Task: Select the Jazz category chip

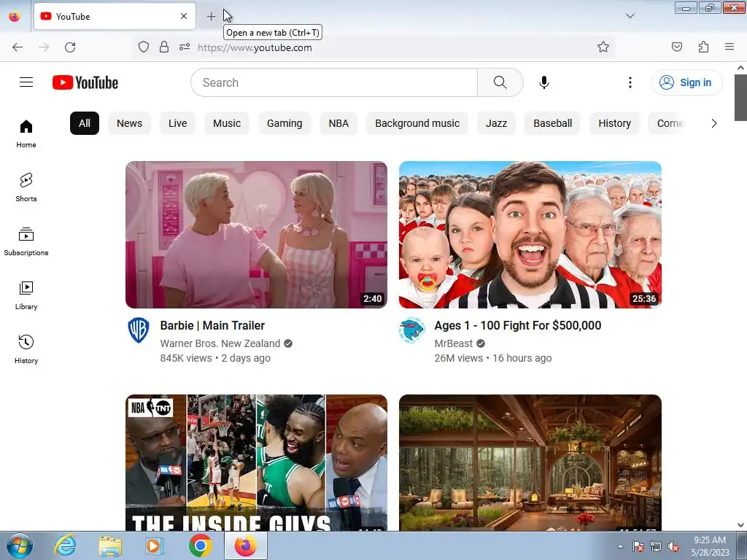Action: point(496,123)
